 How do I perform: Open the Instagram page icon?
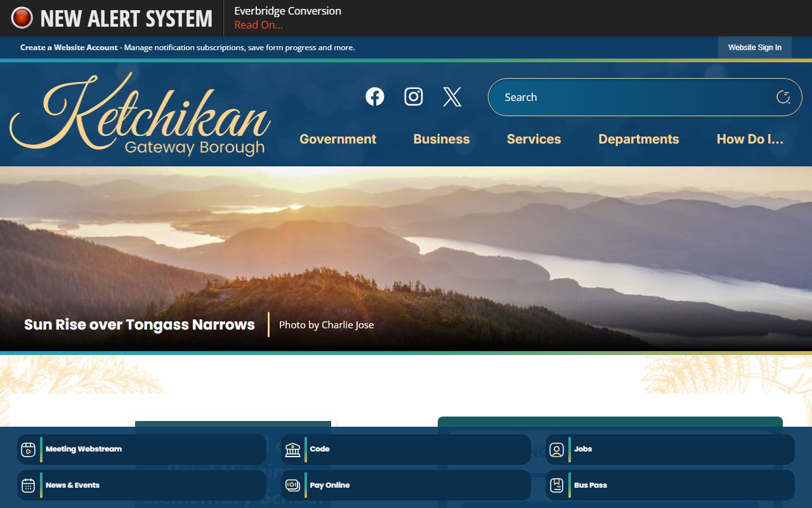pyautogui.click(x=414, y=97)
